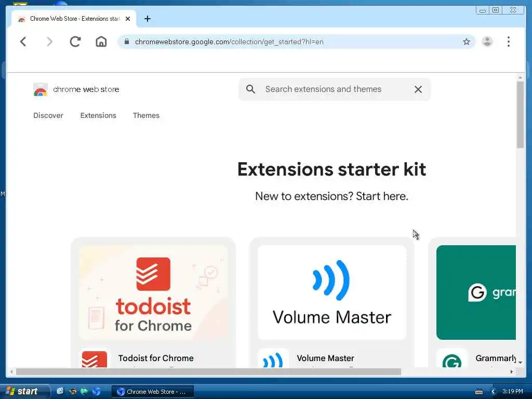
Task: Switch to the Extensions tab
Action: pos(98,115)
